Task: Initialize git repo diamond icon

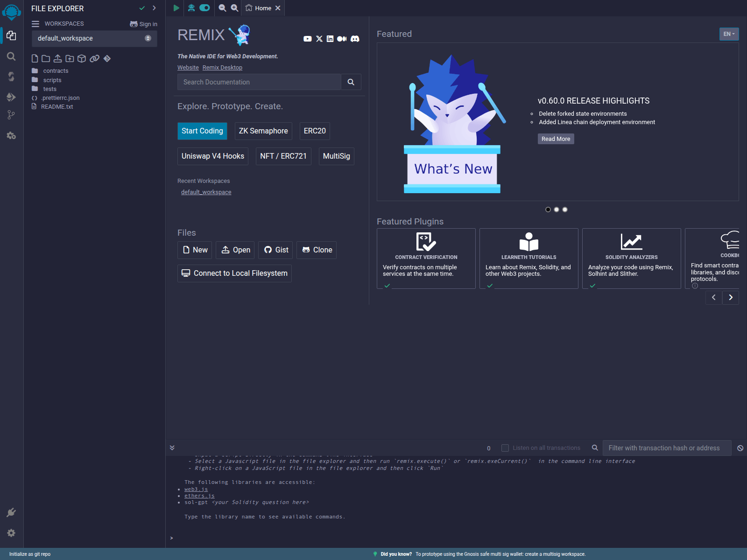Action: (x=107, y=58)
